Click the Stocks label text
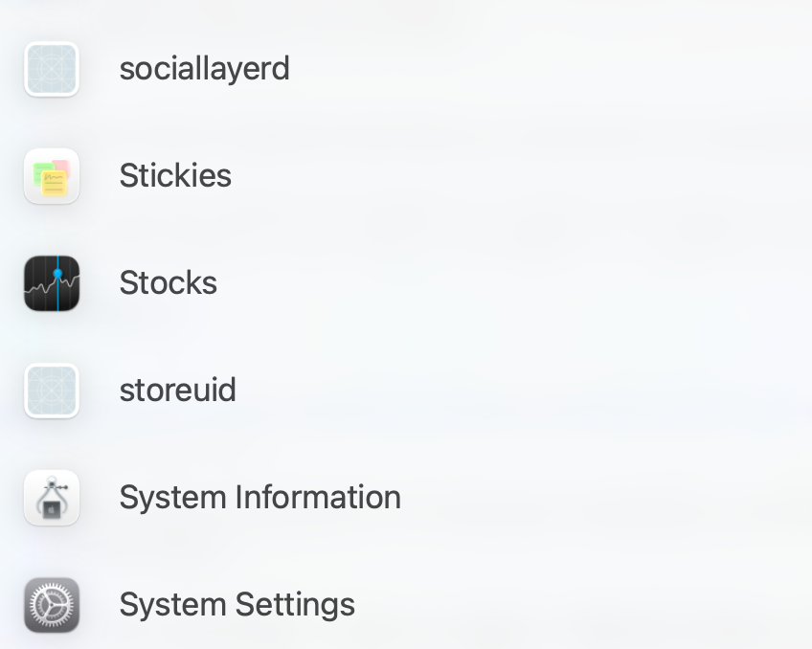The height and width of the screenshot is (649, 812). [168, 283]
